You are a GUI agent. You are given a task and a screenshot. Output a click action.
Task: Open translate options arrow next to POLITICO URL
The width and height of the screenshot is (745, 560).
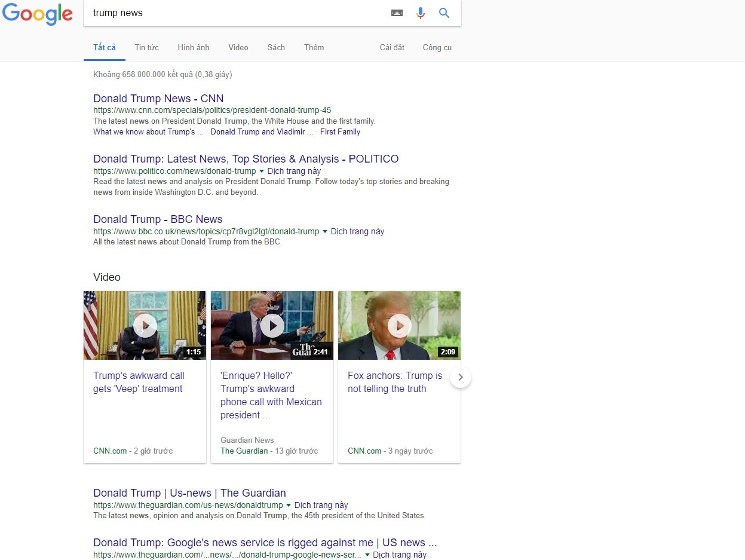pyautogui.click(x=261, y=171)
